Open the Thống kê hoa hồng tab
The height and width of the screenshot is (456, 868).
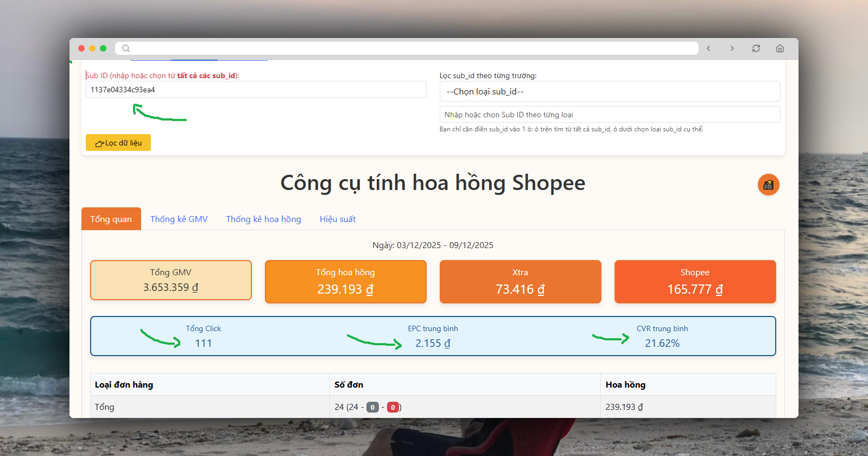(263, 219)
